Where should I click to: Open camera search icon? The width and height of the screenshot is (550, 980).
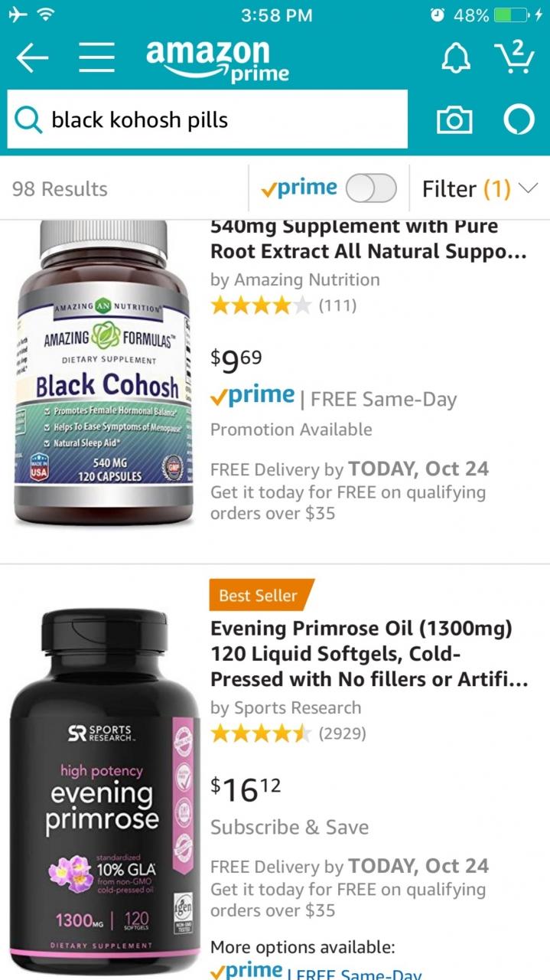coord(454,119)
